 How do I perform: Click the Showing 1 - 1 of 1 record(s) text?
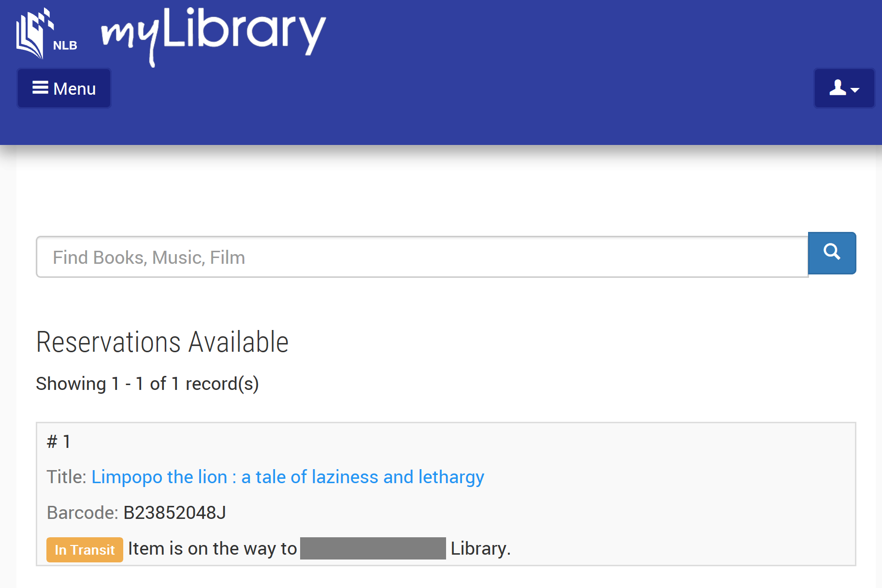tap(147, 384)
